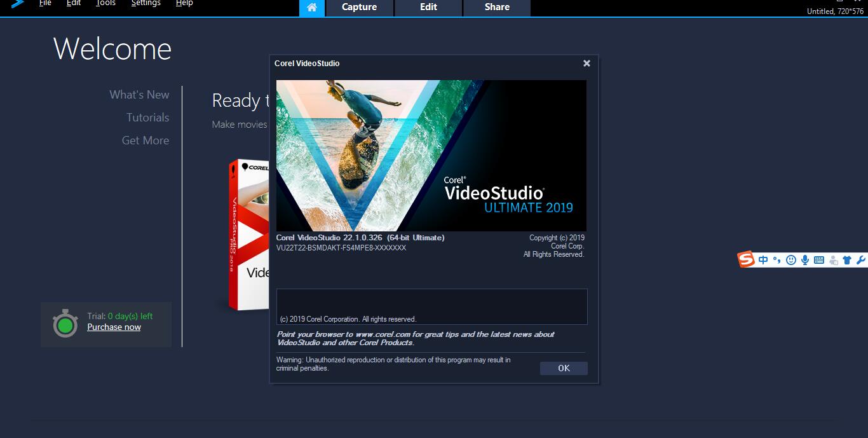Toggle Chinese/English input mode icon
The width and height of the screenshot is (868, 438).
pos(763,260)
